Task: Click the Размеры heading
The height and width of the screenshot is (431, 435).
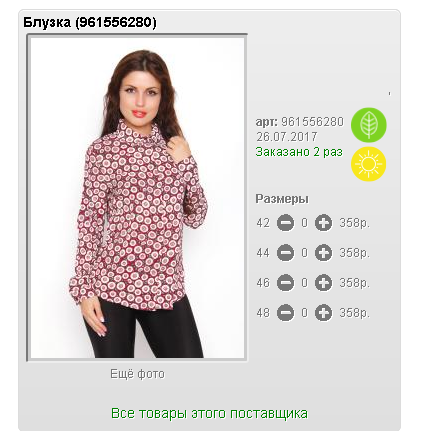Action: pyautogui.click(x=282, y=199)
